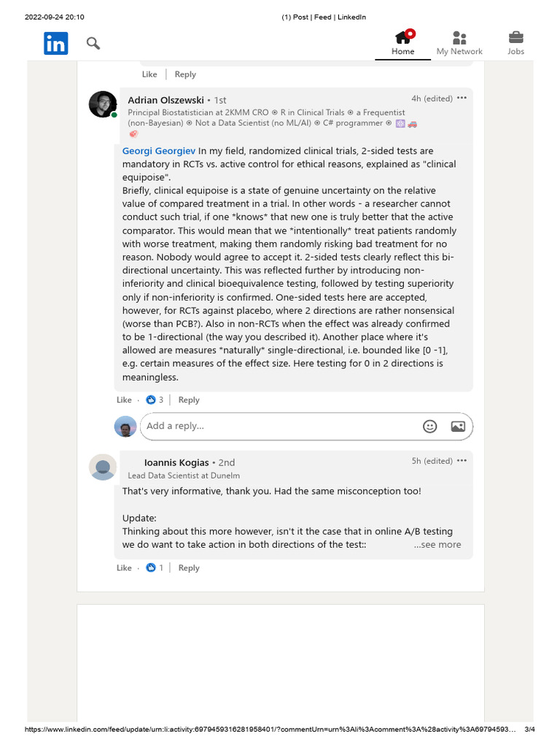Image resolution: width=560 pixels, height=747 pixels.
Task: Open Adrian Olszewski comment options menu
Action: coord(462,98)
